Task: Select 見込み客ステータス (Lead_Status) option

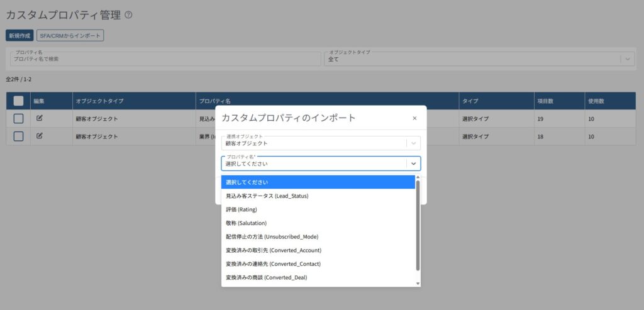Action: tap(267, 196)
